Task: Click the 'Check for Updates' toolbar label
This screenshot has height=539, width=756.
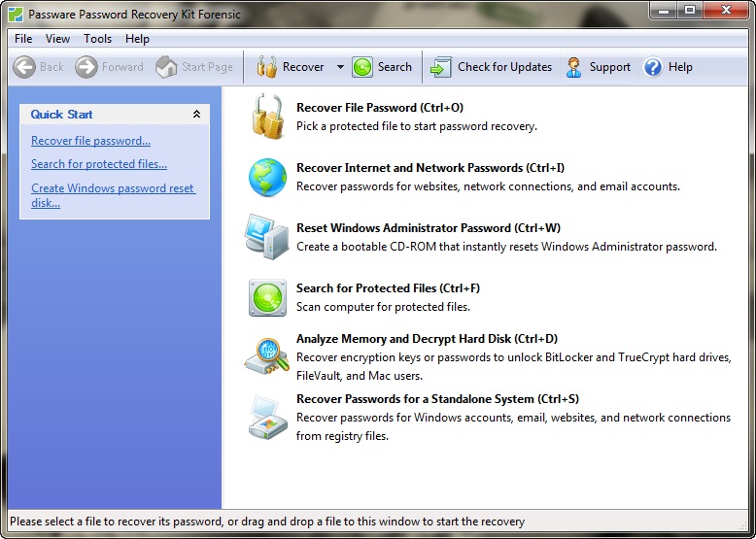Action: [x=504, y=67]
